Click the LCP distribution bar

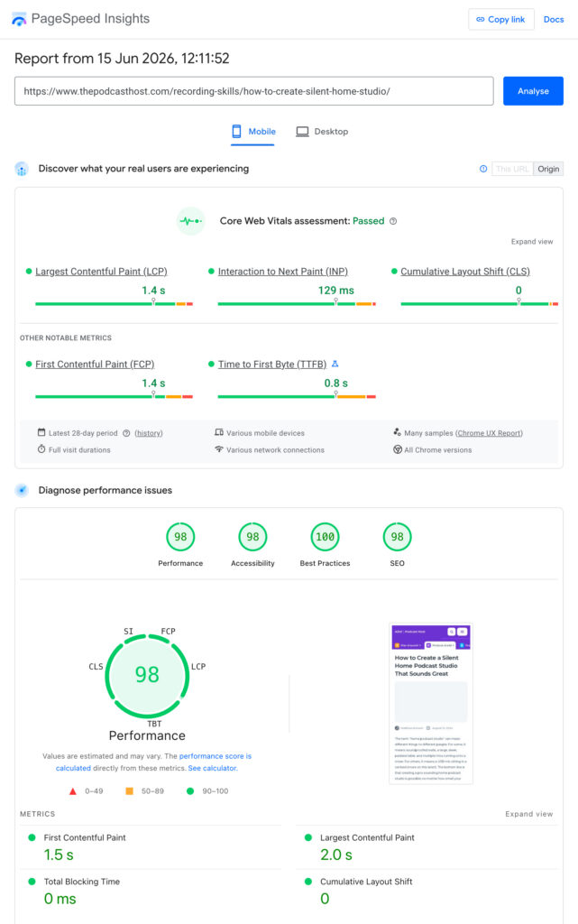(115, 303)
